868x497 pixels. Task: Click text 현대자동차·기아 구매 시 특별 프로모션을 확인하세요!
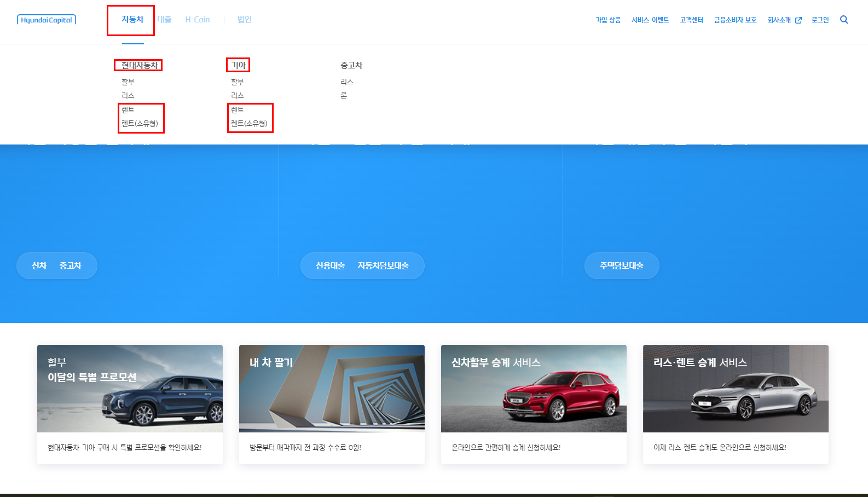click(125, 448)
